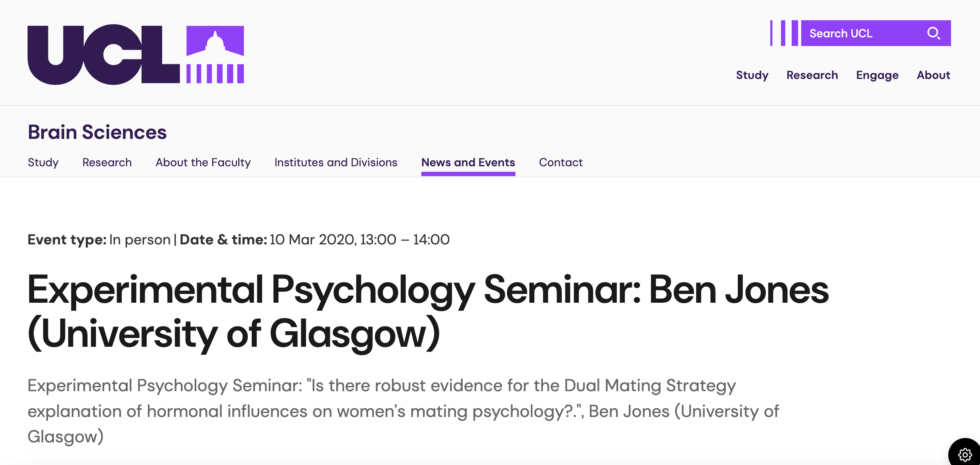980x465 pixels.
Task: Open the Engage menu
Action: pos(877,75)
